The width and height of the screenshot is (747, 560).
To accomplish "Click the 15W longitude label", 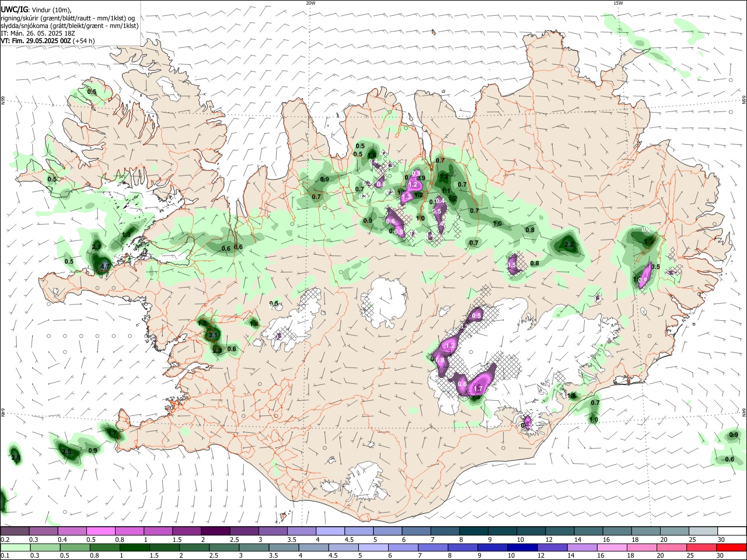I will [617, 2].
